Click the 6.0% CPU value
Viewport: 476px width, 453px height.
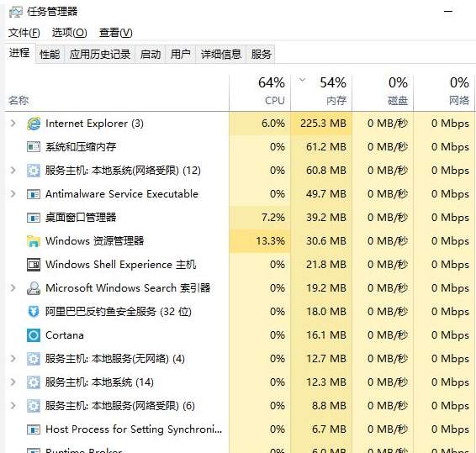(273, 124)
